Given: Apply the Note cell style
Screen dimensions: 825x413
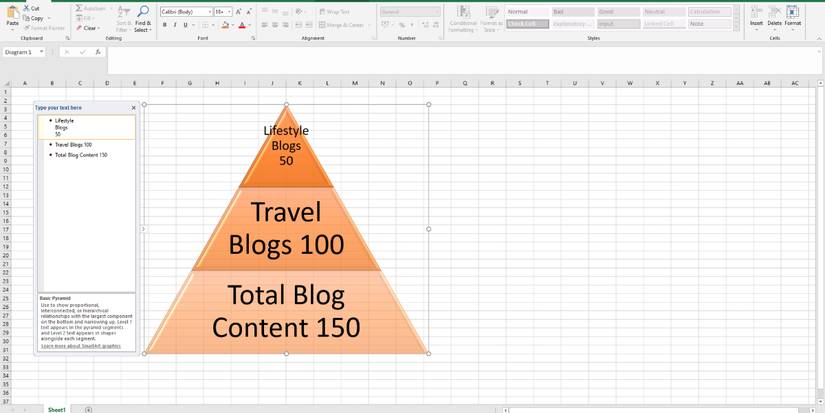Looking at the screenshot, I should click(x=710, y=24).
